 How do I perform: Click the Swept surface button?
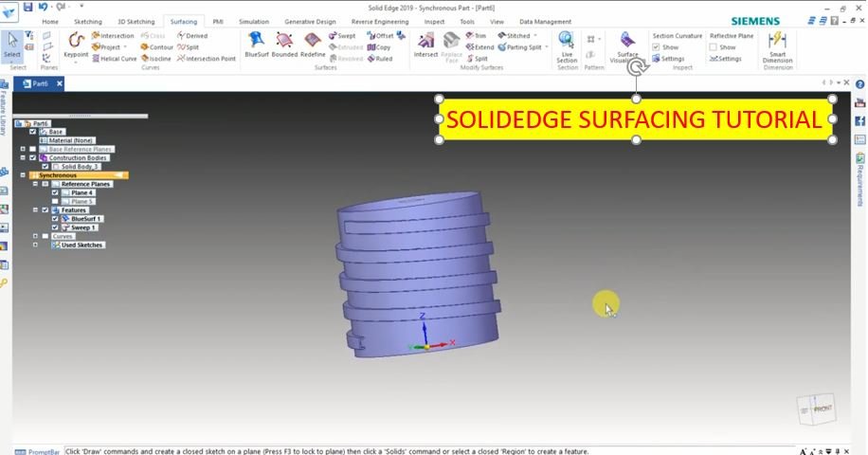342,36
